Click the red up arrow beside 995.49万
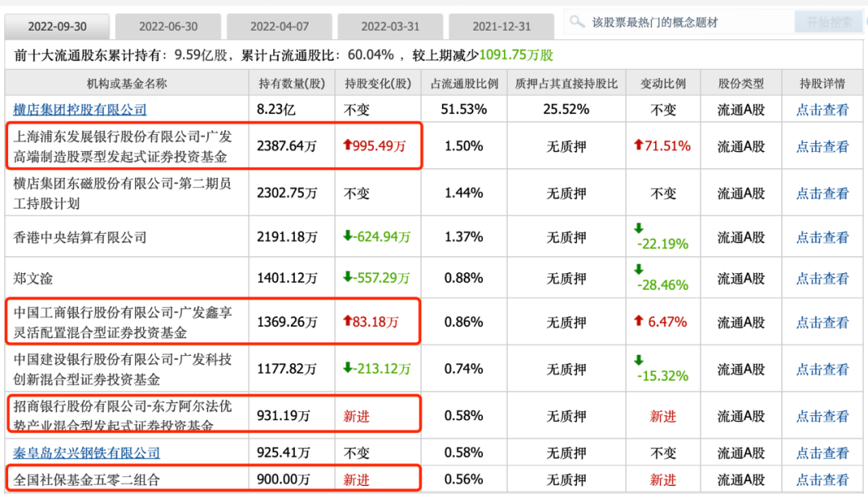 point(348,145)
